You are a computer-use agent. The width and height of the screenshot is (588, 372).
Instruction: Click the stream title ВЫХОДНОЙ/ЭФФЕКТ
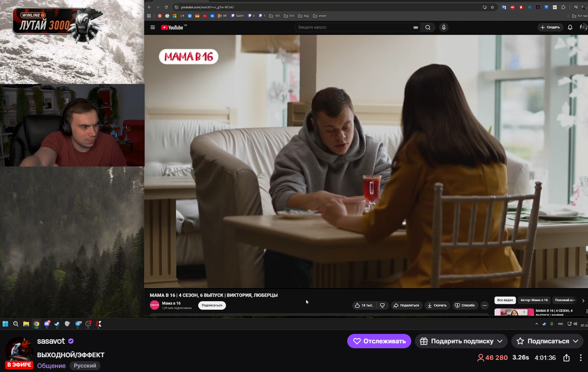tap(71, 355)
